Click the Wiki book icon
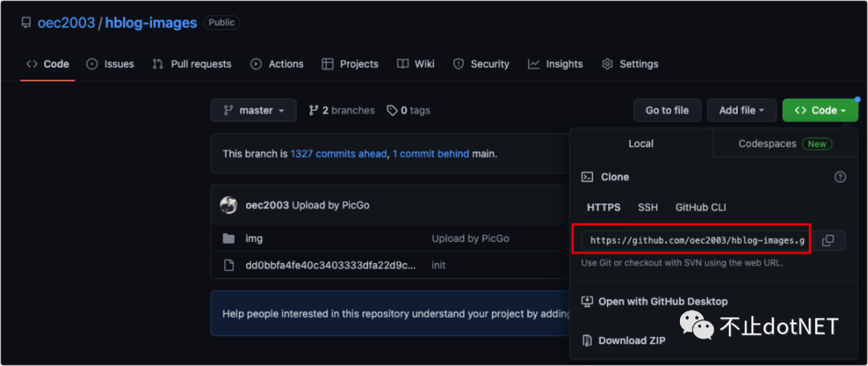 pyautogui.click(x=403, y=64)
